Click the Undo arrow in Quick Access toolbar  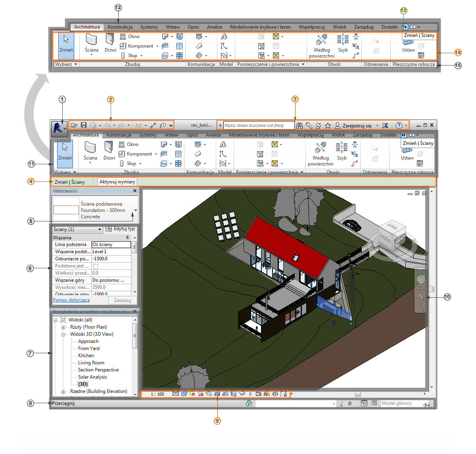[107, 125]
